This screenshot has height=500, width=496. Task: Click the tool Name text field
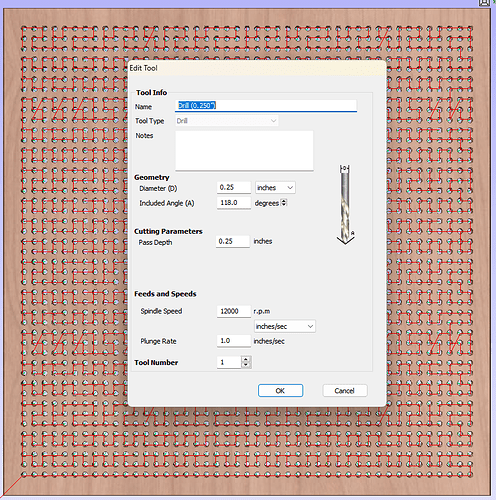pos(266,106)
